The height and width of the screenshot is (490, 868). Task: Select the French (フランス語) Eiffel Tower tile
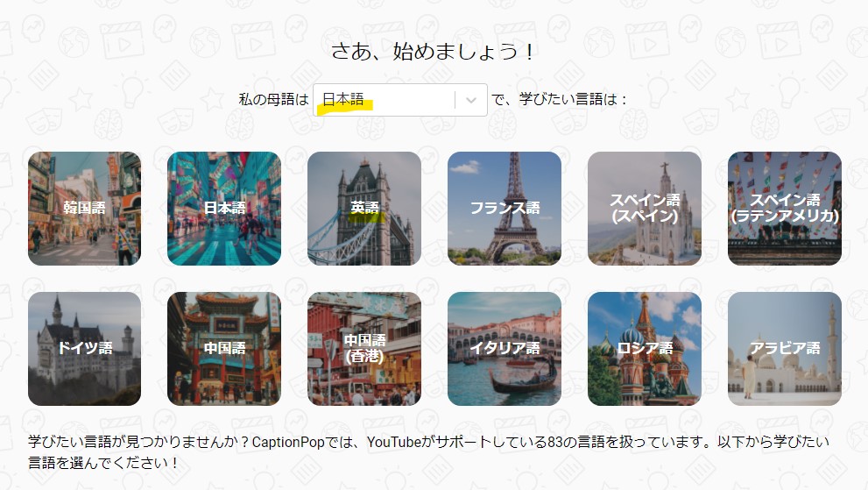coord(505,209)
